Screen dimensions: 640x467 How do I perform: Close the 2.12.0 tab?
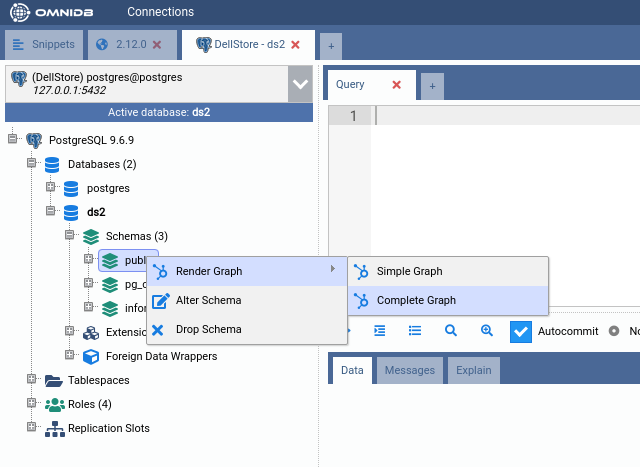[x=157, y=45]
